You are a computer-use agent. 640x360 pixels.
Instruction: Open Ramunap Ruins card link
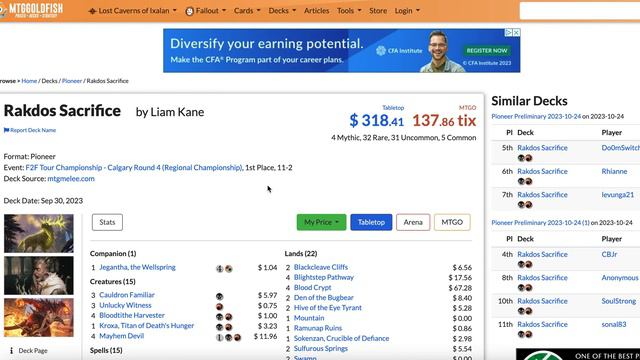point(318,328)
